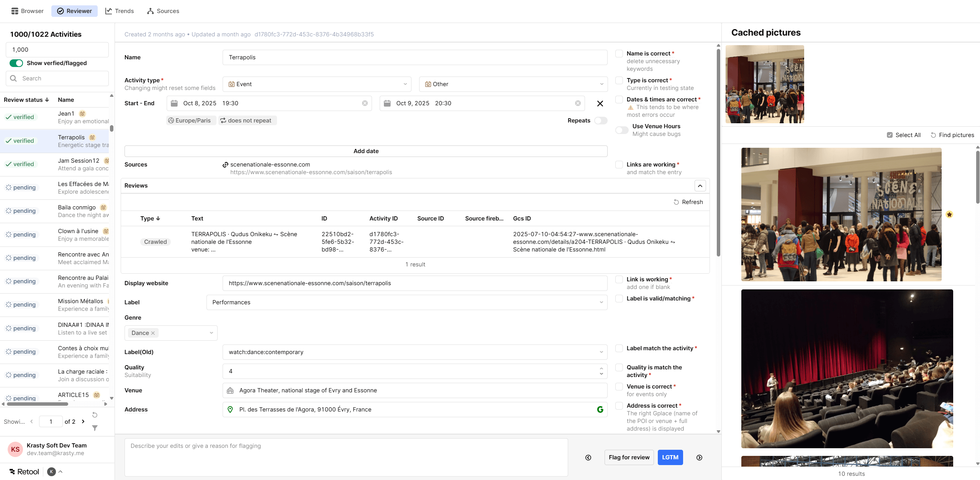Click the star icon on the cached picture
Screen dimensions: 980x480
tap(949, 214)
